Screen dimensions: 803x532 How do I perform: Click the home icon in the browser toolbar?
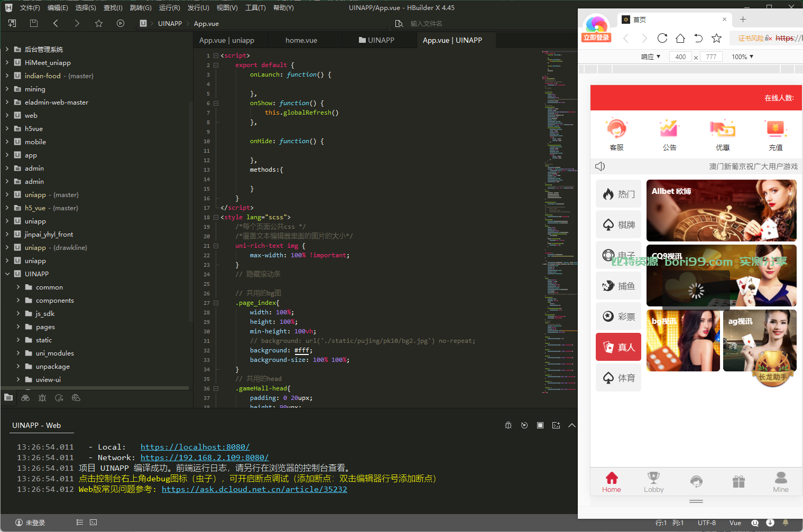coord(680,38)
